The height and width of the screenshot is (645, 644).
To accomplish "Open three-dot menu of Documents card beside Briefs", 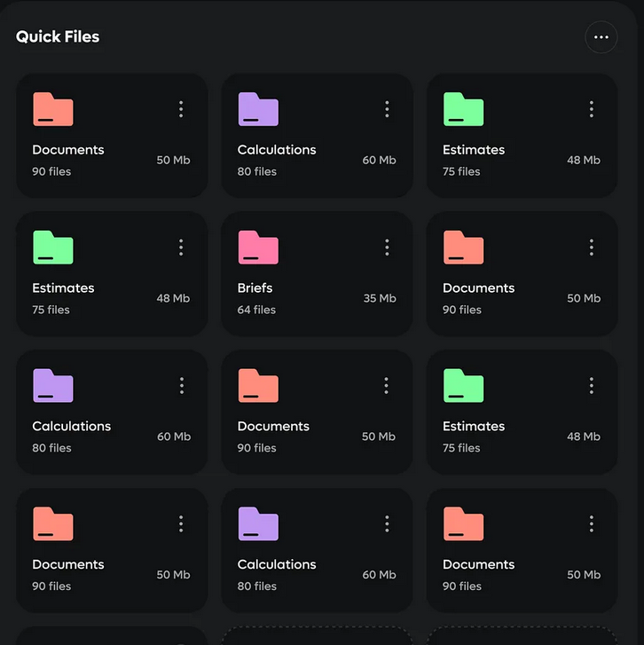I will [592, 248].
